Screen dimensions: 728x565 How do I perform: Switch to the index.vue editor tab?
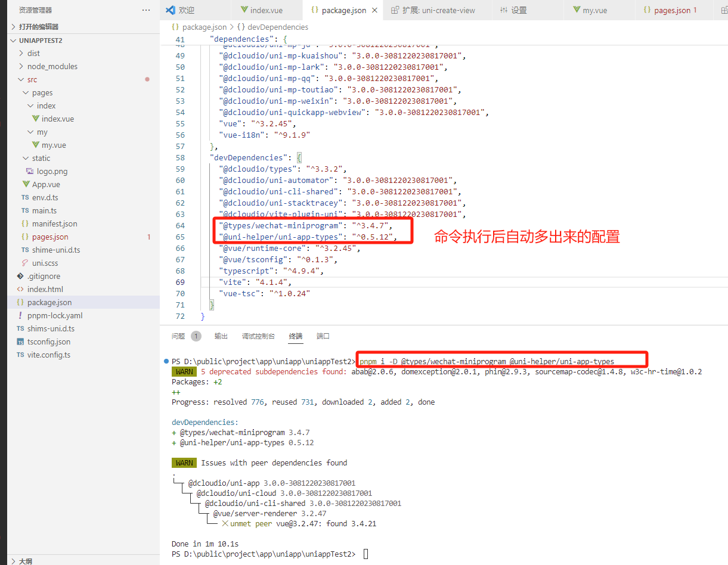click(267, 10)
